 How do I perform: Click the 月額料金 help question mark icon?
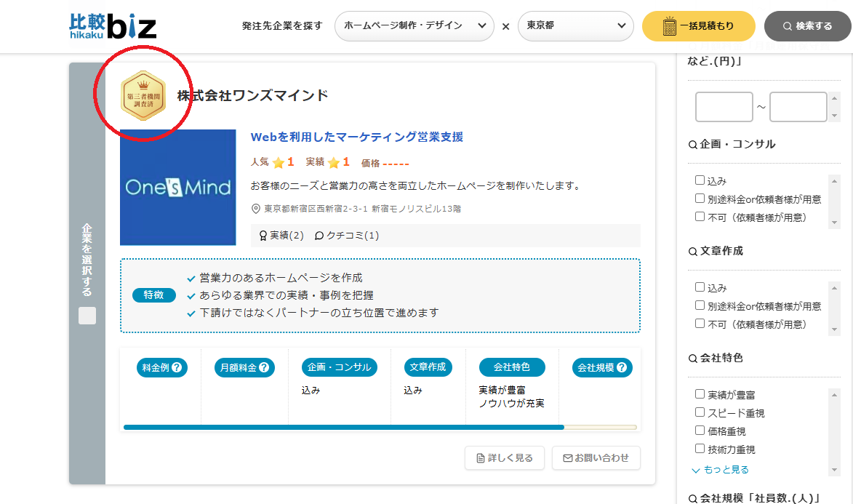pos(263,368)
